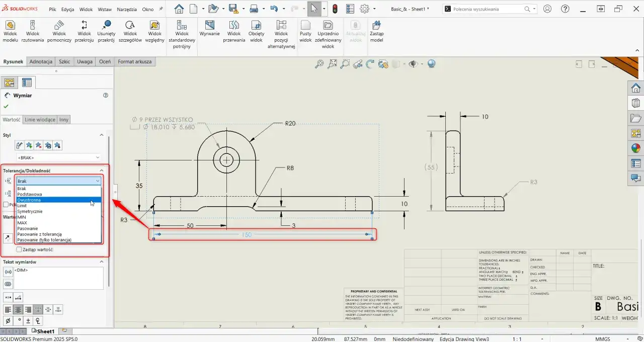The image size is (644, 342).
Task: Open the Inny tab in Wymiar panel
Action: (64, 120)
